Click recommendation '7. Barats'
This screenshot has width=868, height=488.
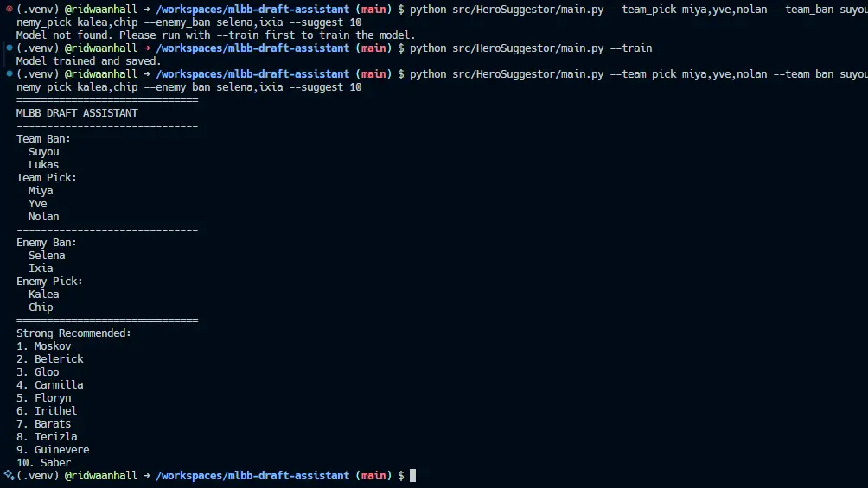[x=44, y=424]
